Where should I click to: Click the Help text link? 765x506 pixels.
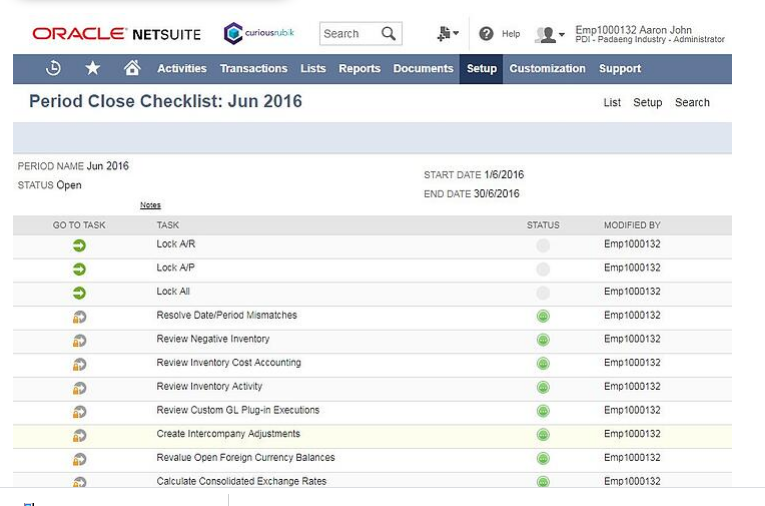click(511, 34)
